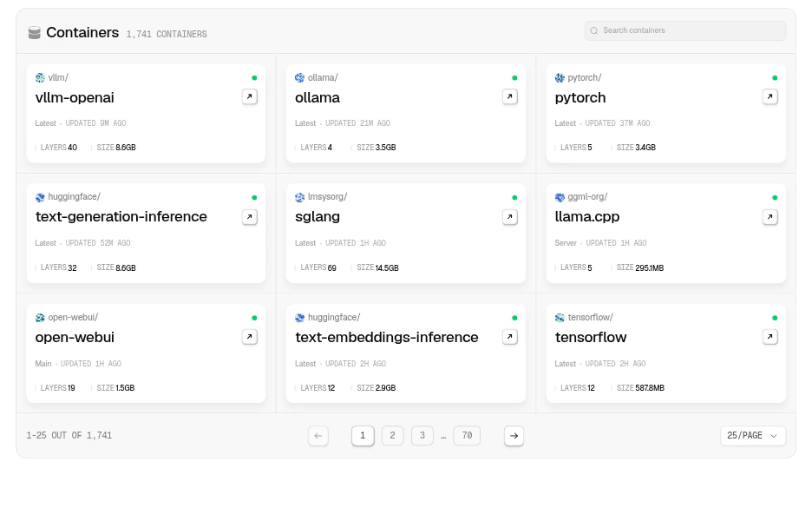
Task: Click Server tag on llama.cpp card
Action: (566, 243)
